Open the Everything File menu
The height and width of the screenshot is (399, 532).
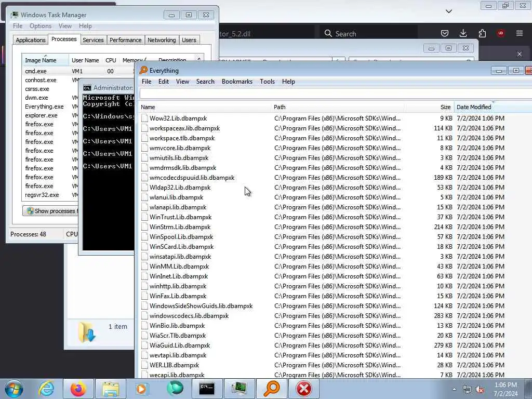[147, 82]
